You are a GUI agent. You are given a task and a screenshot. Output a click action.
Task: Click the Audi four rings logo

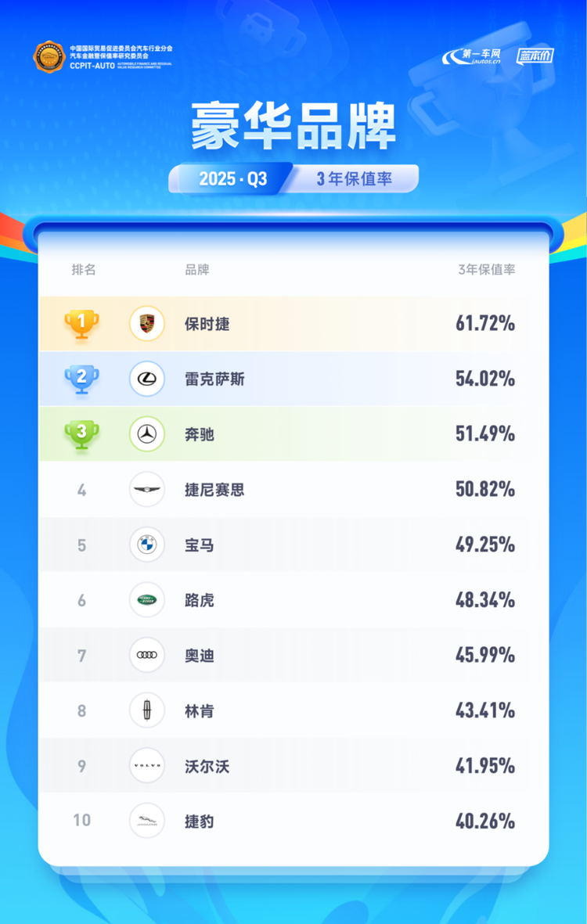tap(146, 656)
